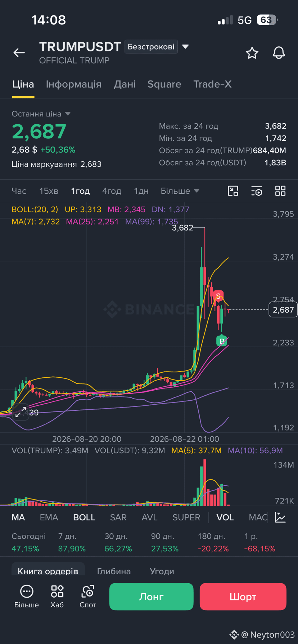This screenshot has width=298, height=644.
Task: Expand Остання ціна price type dropdown
Action: pos(41,114)
